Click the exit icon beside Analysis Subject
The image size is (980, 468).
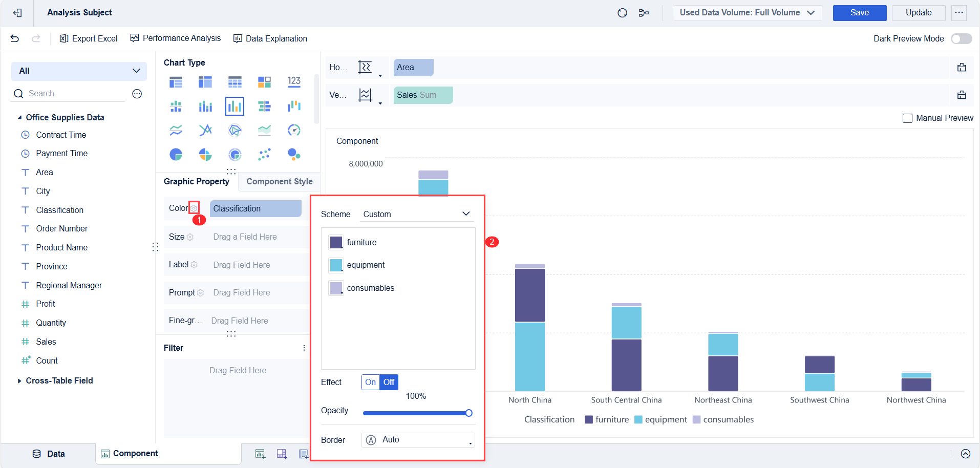coord(17,13)
